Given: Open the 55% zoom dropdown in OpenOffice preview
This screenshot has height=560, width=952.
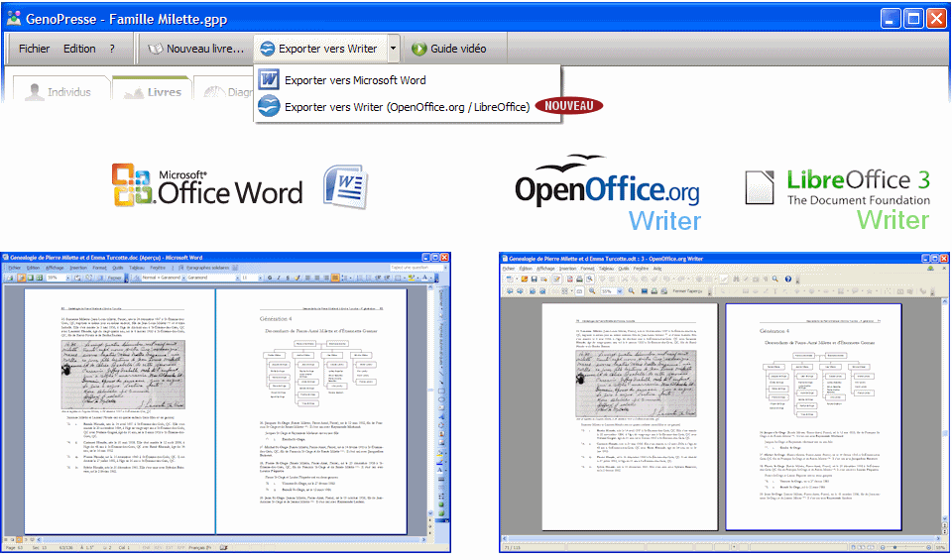Looking at the screenshot, I should coord(619,290).
